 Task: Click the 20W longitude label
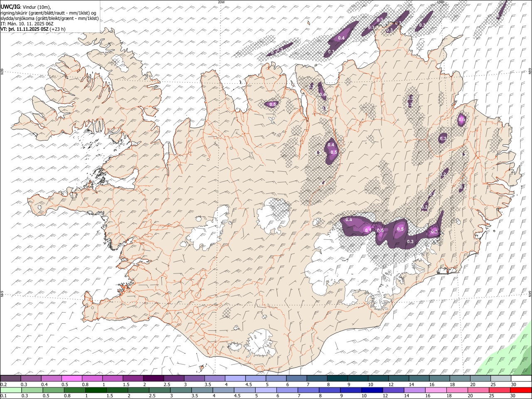pos(221,2)
